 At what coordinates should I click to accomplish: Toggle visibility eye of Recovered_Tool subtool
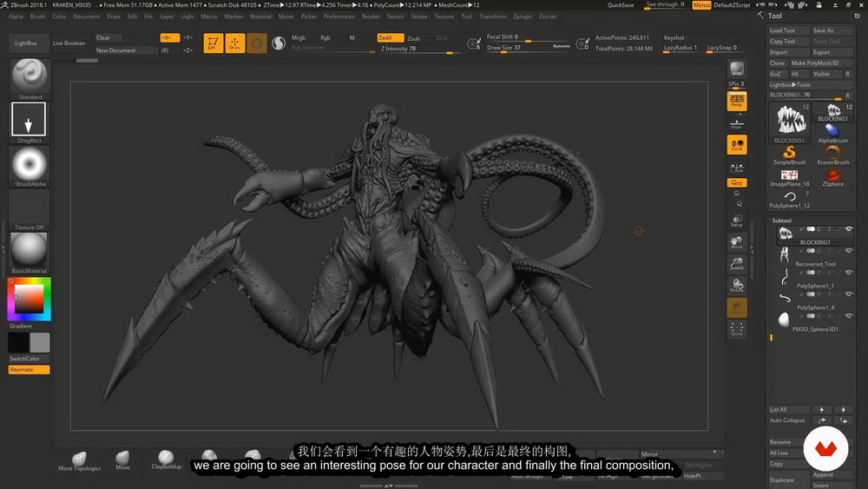(x=849, y=251)
